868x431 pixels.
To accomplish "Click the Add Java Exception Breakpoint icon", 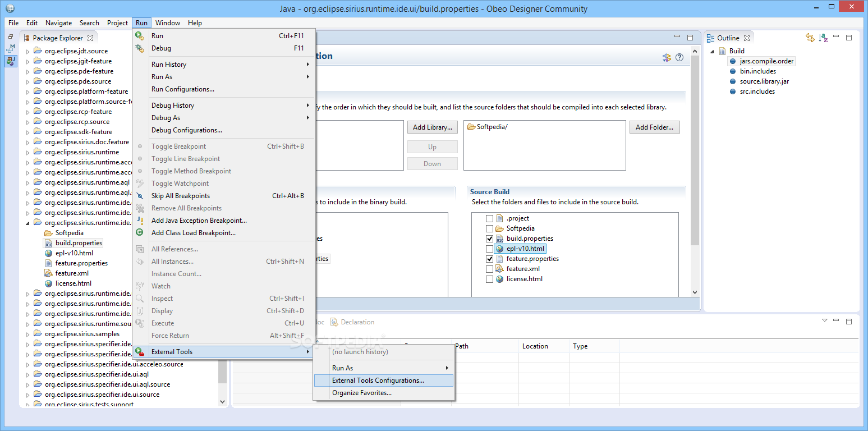I will 140,221.
